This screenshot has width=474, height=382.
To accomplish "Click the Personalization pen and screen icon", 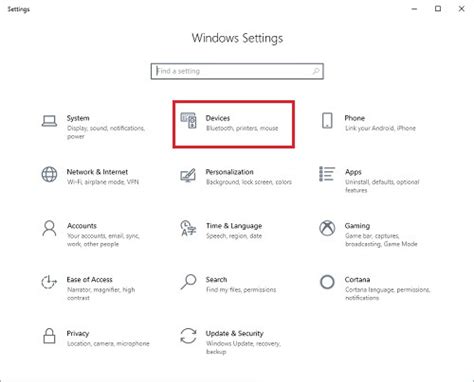I will 188,175.
